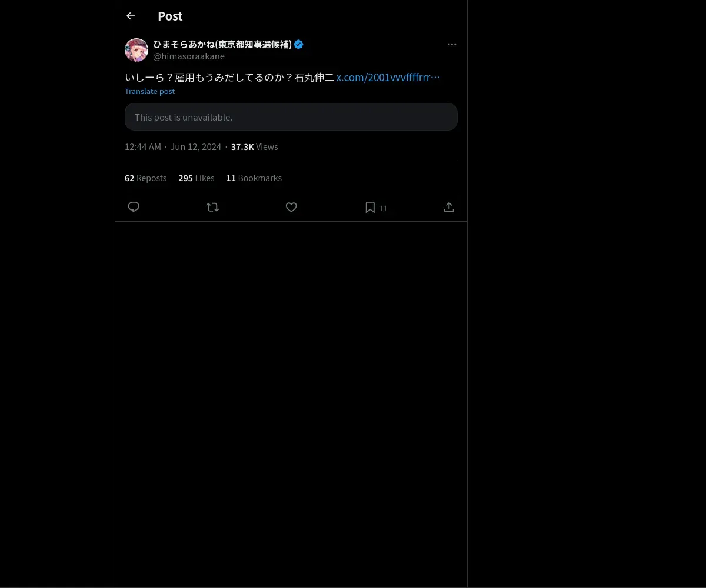The height and width of the screenshot is (588, 706).
Task: Like the post with the heart icon
Action: [291, 207]
